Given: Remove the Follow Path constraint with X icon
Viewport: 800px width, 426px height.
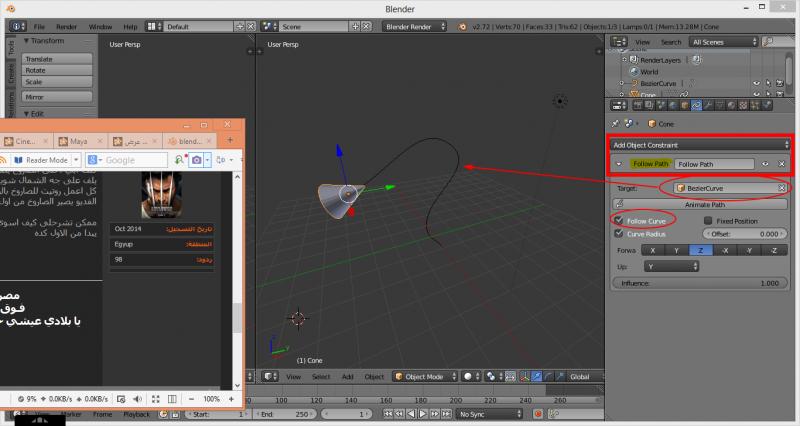Looking at the screenshot, I should pos(781,163).
